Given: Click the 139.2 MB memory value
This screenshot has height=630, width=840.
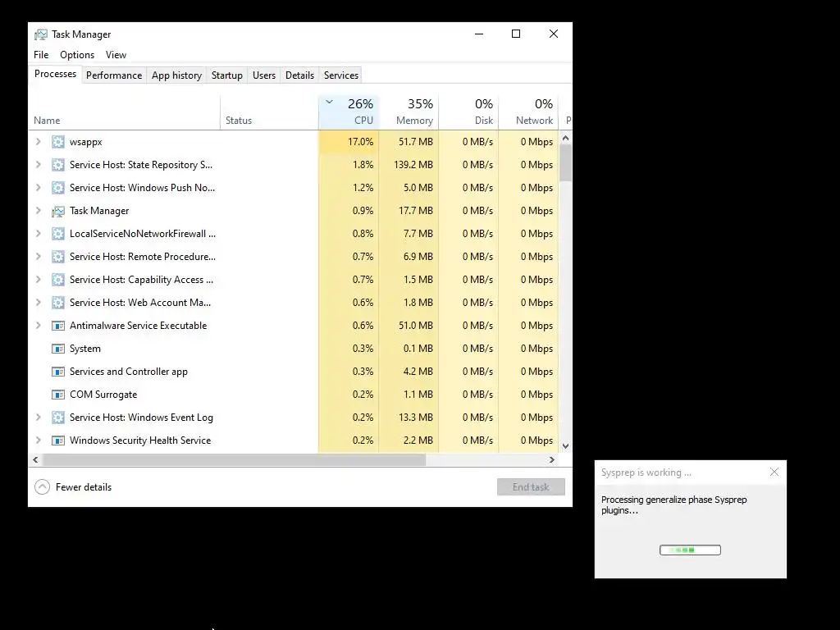Looking at the screenshot, I should click(413, 165).
